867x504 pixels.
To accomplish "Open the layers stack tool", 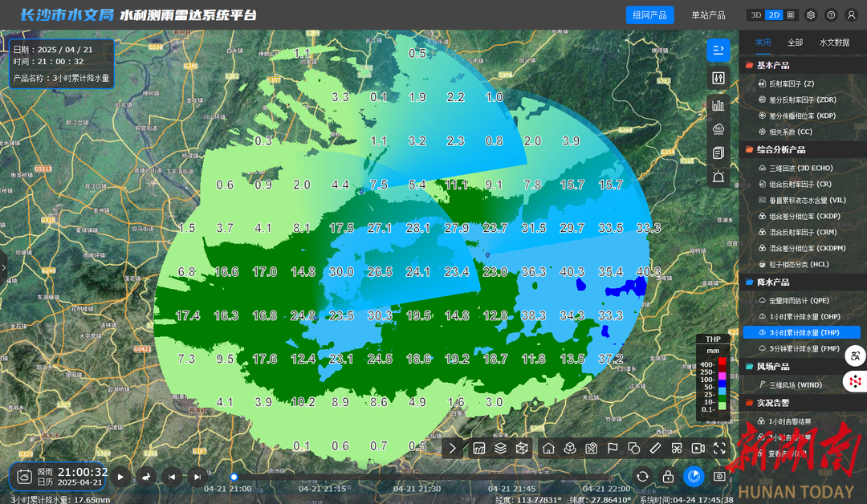I will 500,448.
